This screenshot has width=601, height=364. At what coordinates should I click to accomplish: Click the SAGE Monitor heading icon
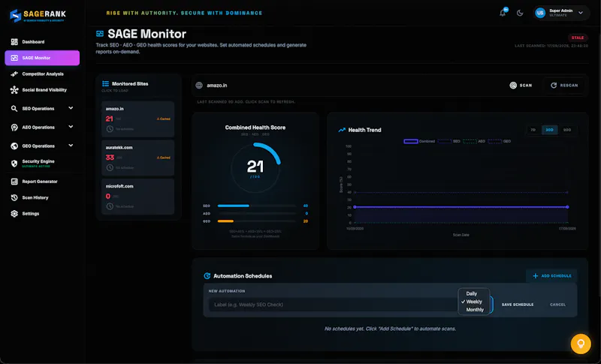click(100, 34)
